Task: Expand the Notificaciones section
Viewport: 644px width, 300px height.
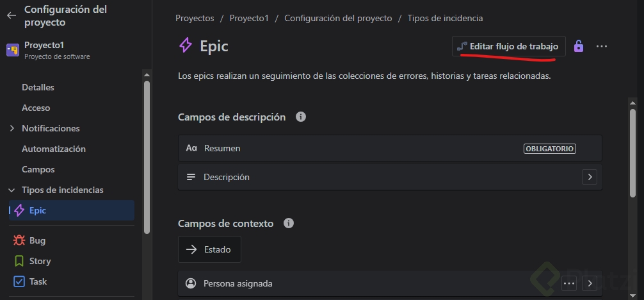Action: click(x=12, y=128)
